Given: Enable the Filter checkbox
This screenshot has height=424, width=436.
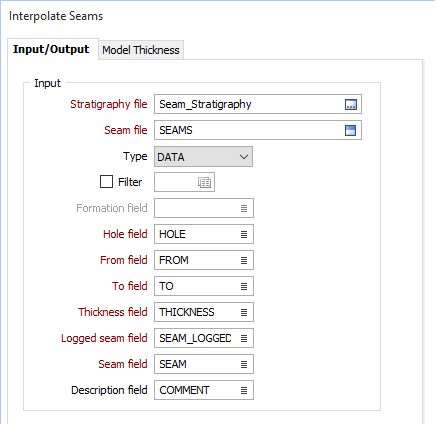Looking at the screenshot, I should 106,182.
